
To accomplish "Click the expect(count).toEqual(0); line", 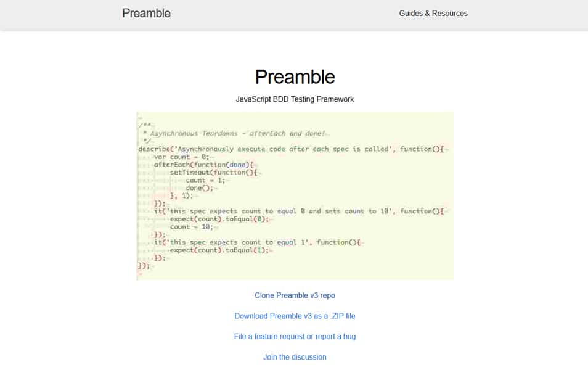I will 219,219.
